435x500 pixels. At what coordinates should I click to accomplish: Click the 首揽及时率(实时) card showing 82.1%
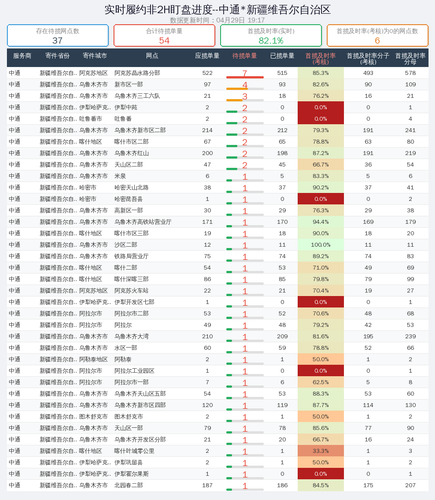click(271, 35)
